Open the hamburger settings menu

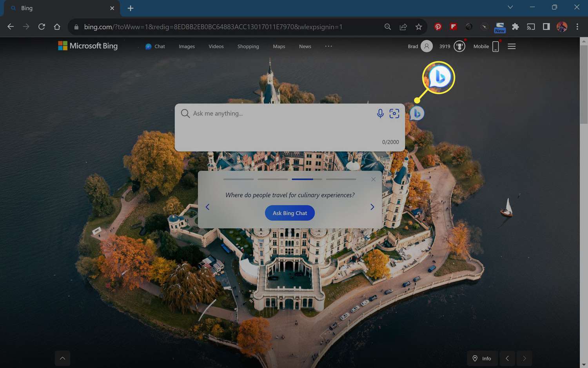pos(512,46)
